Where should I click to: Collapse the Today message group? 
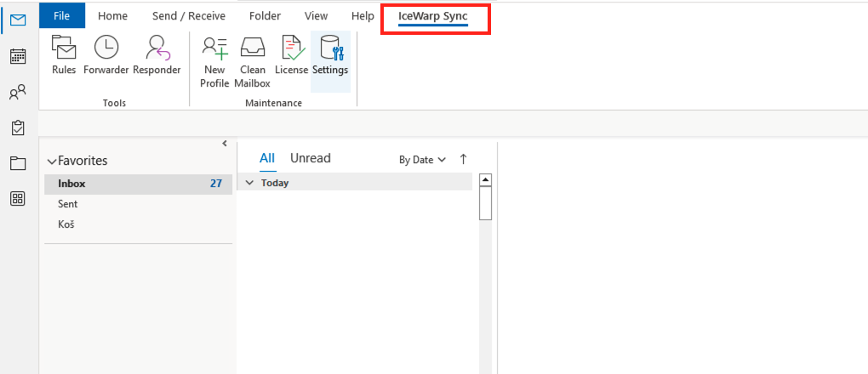(249, 183)
